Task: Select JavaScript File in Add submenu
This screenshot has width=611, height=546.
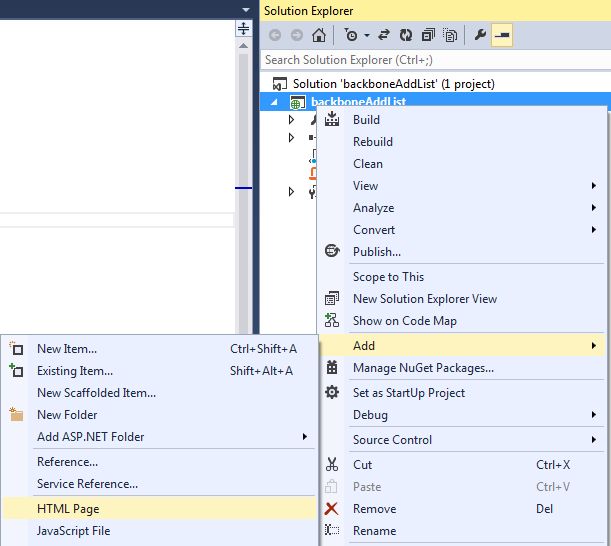Action: (x=159, y=531)
